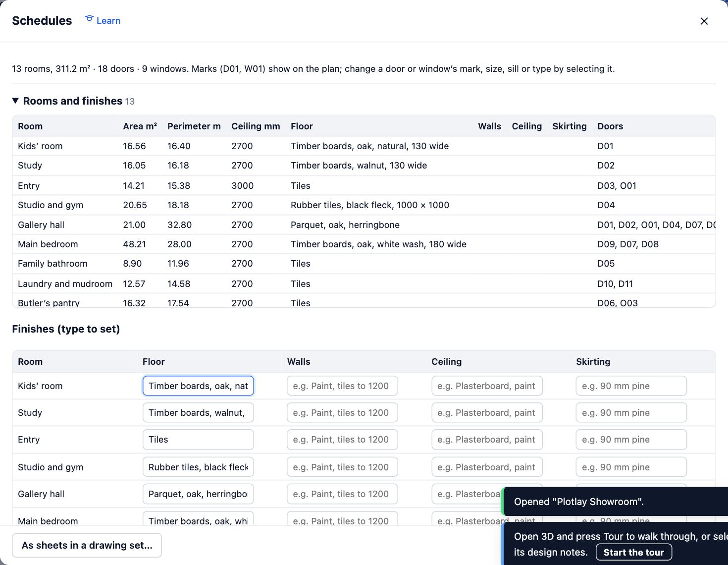Image resolution: width=728 pixels, height=565 pixels.
Task: Click Main bedroom area 48.21
Action: pyautogui.click(x=134, y=244)
